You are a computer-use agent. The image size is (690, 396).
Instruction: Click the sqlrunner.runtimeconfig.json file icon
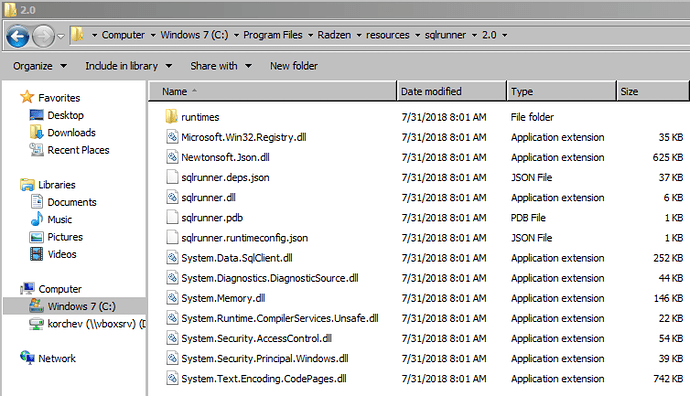click(172, 238)
